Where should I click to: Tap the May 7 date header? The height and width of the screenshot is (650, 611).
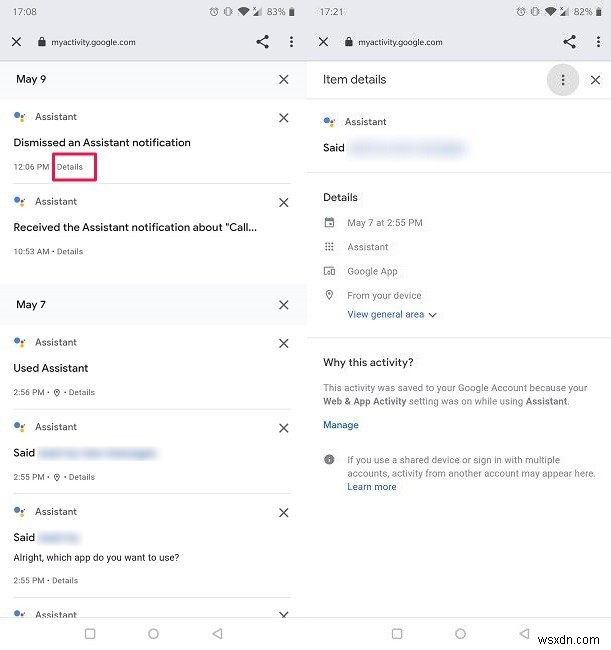pyautogui.click(x=31, y=305)
